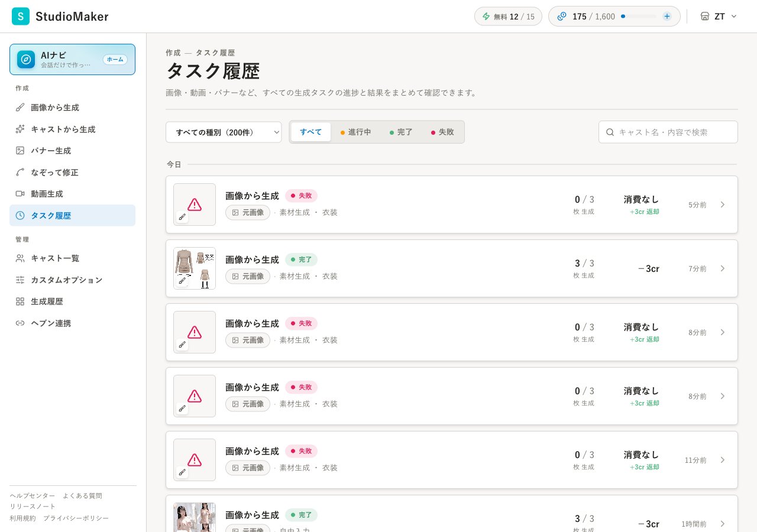Click the lightning icon in the 無料 badge
Viewport: 757px width, 532px height.
click(x=486, y=17)
